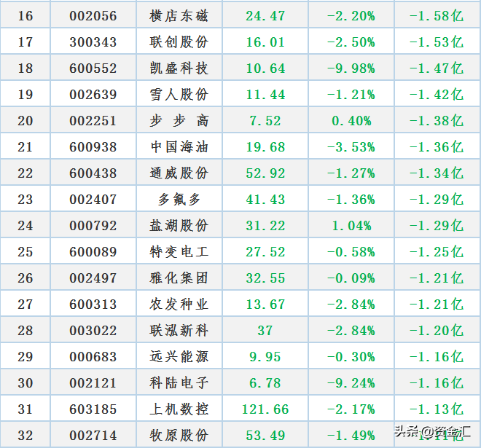Viewport: 481px width, 448px height.
Task: Click the -1.38亿 net flow value
Action: click(437, 121)
